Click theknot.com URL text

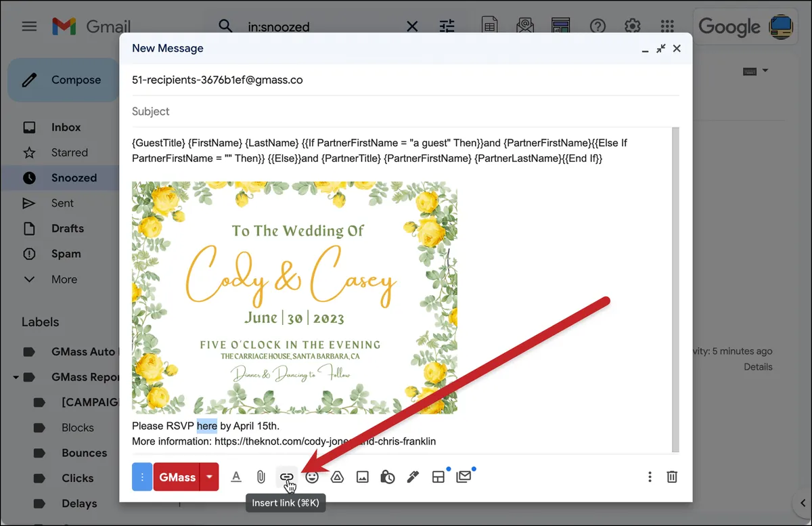click(325, 441)
